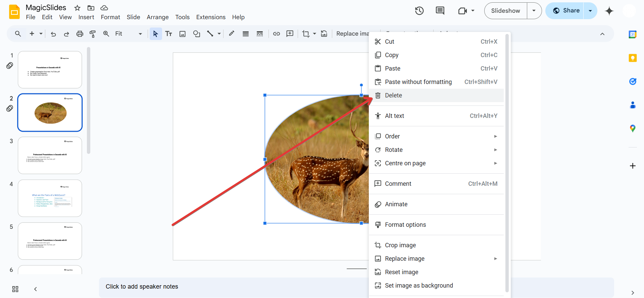The width and height of the screenshot is (644, 298).
Task: Open the Fit zoom dropdown
Action: [128, 34]
